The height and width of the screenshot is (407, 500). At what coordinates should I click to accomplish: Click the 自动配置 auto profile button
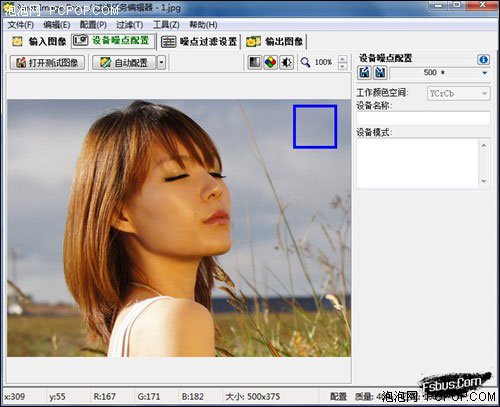tap(124, 62)
